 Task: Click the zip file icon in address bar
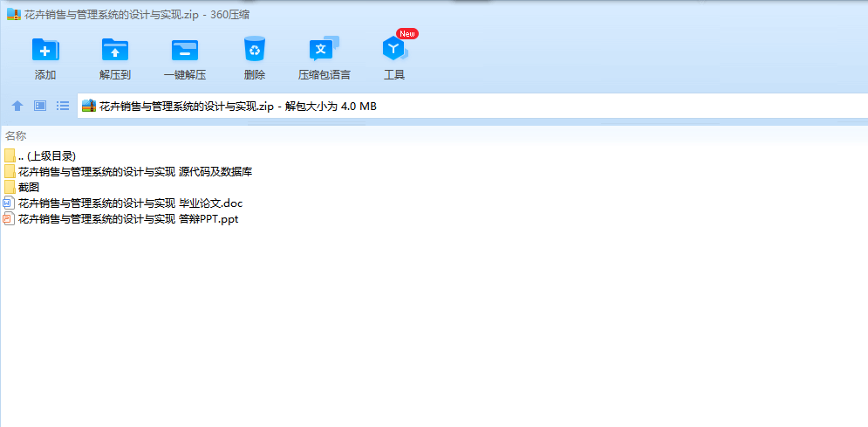coord(89,106)
